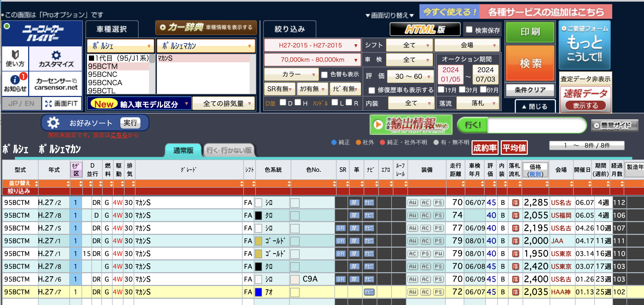Toggle 色替も表示 checkbox
Screen dimensions: 644x305
324,75
